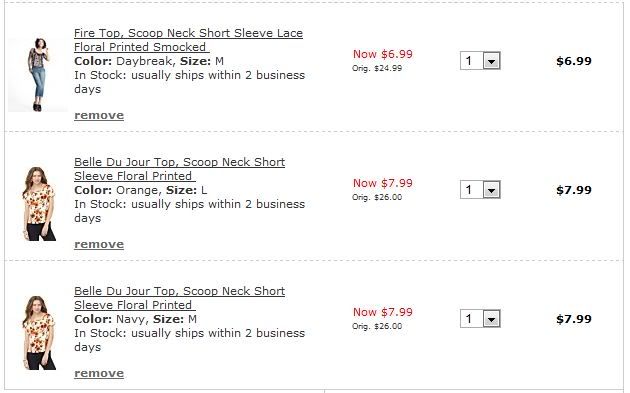
Task: Expand quantity dropdown arrow for Orange top
Action: (491, 190)
